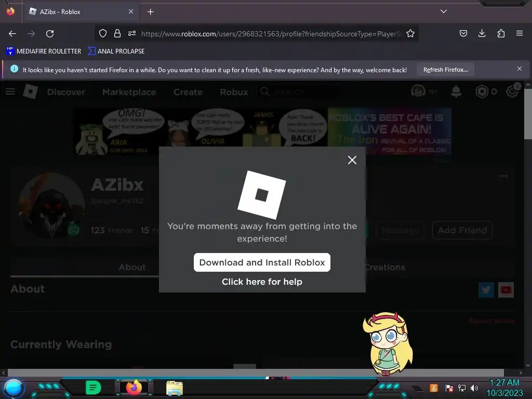Open the MEDIAFIRE ROULETTER bookmark
Screen dimensions: 532x399
tap(44, 51)
